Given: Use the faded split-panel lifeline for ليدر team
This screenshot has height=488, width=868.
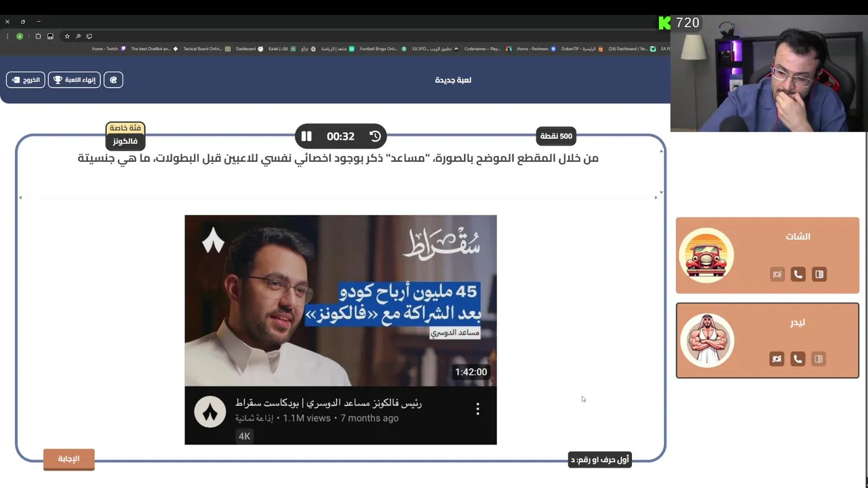Looking at the screenshot, I should pos(819,359).
